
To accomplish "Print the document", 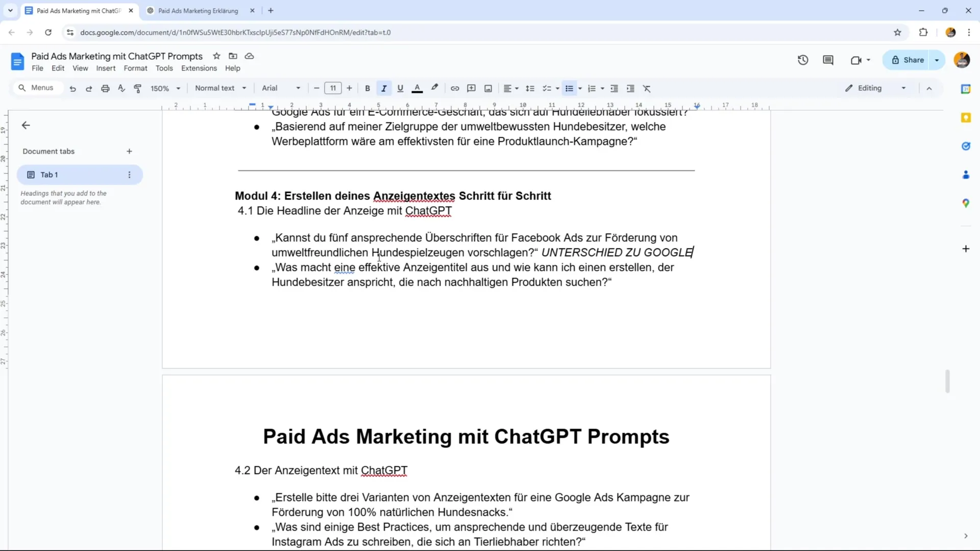I will (x=105, y=88).
